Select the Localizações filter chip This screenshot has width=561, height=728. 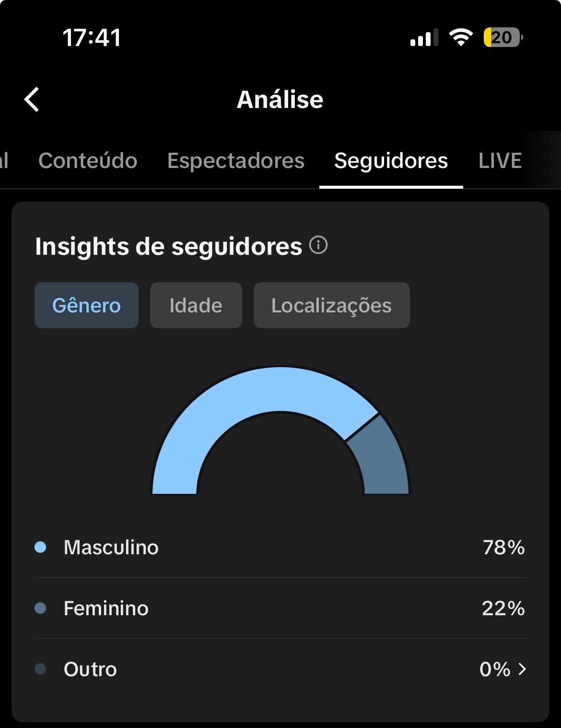pos(332,305)
